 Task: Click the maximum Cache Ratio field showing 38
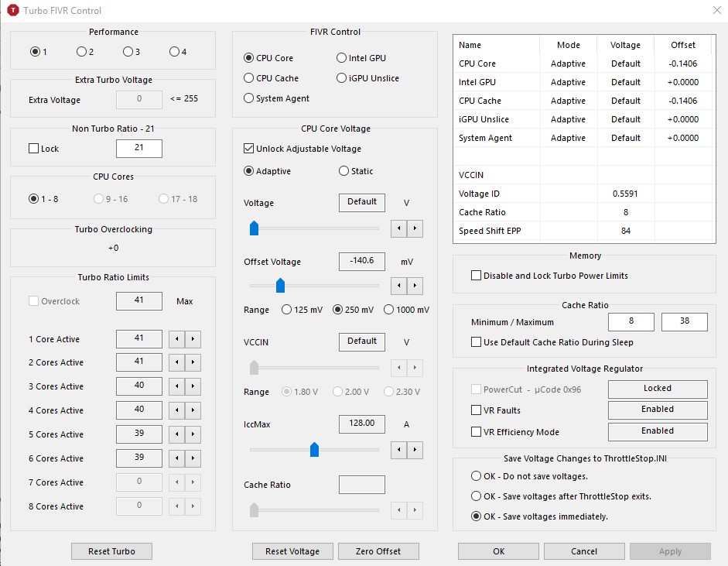click(x=685, y=321)
